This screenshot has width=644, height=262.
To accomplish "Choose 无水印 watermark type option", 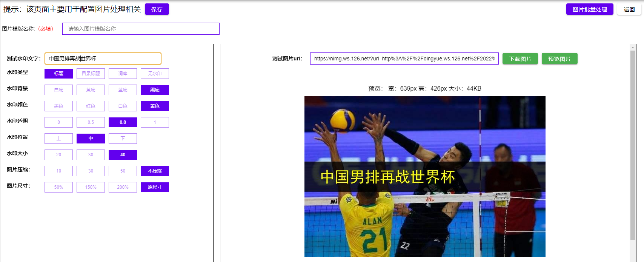I will (155, 73).
